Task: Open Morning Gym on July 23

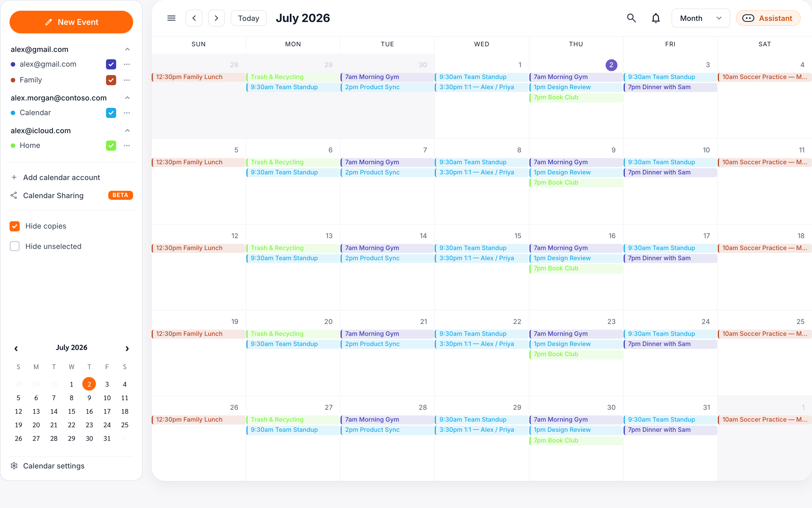Action: [x=576, y=334]
